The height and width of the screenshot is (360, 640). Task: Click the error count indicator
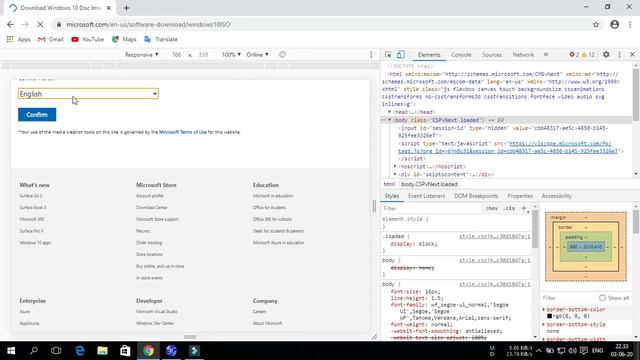574,54
